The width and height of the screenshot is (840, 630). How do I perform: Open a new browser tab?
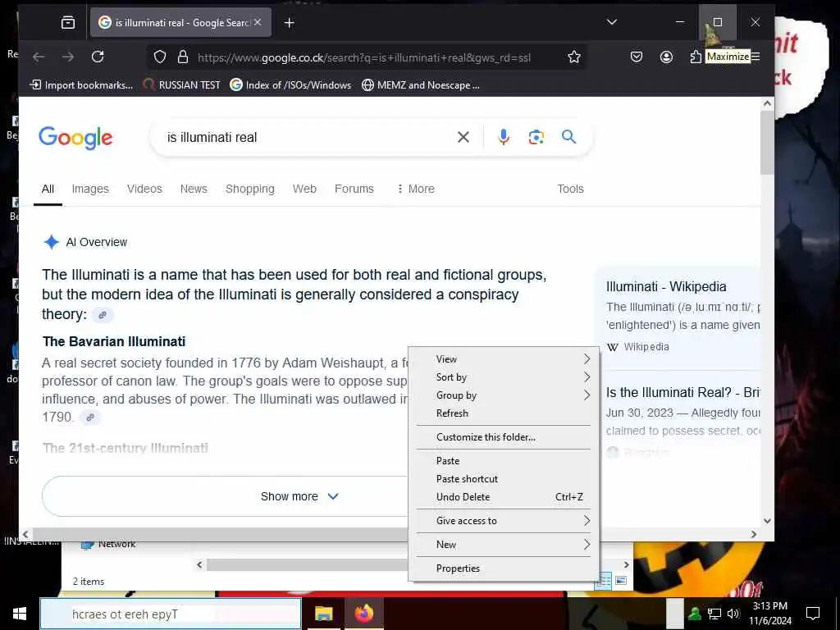click(x=290, y=22)
